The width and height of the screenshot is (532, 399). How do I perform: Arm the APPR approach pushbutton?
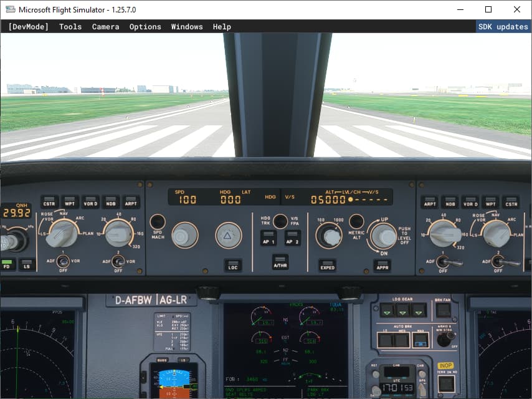tap(382, 266)
